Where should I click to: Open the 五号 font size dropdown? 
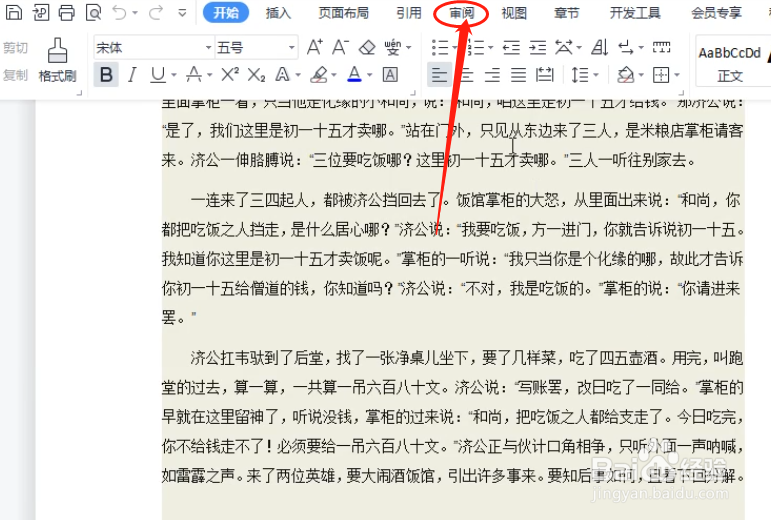292,48
